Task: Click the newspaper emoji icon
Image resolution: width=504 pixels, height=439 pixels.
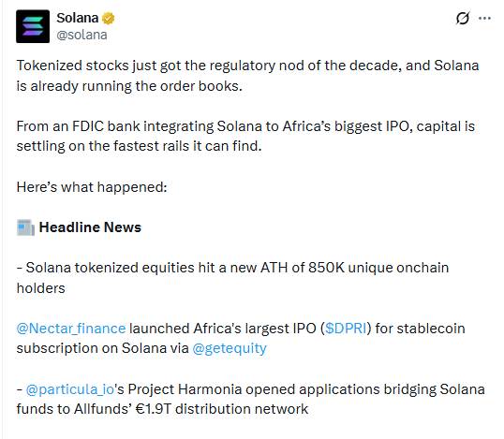Action: point(25,227)
